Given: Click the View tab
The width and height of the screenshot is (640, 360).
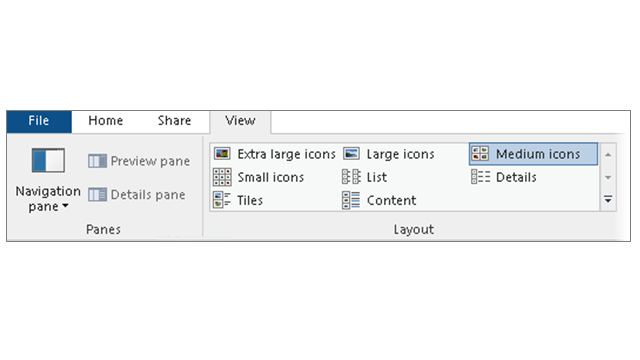Looking at the screenshot, I should coord(240,121).
